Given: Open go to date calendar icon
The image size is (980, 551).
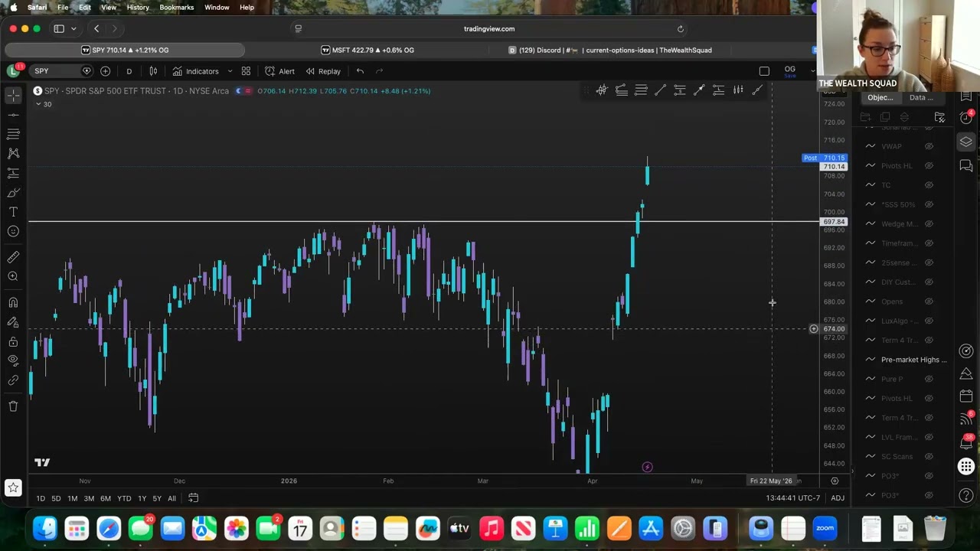Looking at the screenshot, I should pos(194,498).
